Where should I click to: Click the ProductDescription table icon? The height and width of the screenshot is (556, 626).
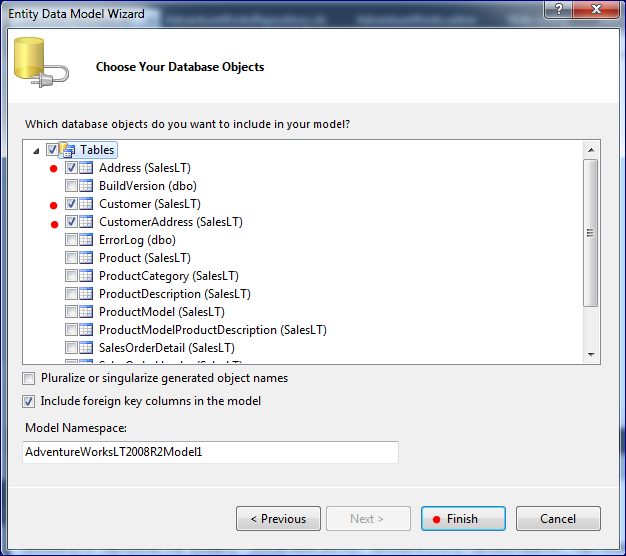pyautogui.click(x=86, y=293)
